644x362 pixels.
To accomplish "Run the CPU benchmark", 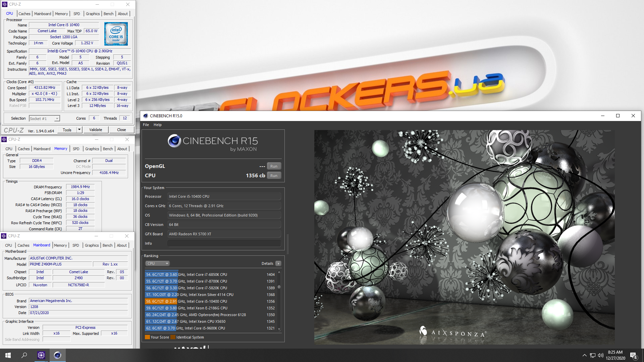I will (x=274, y=176).
